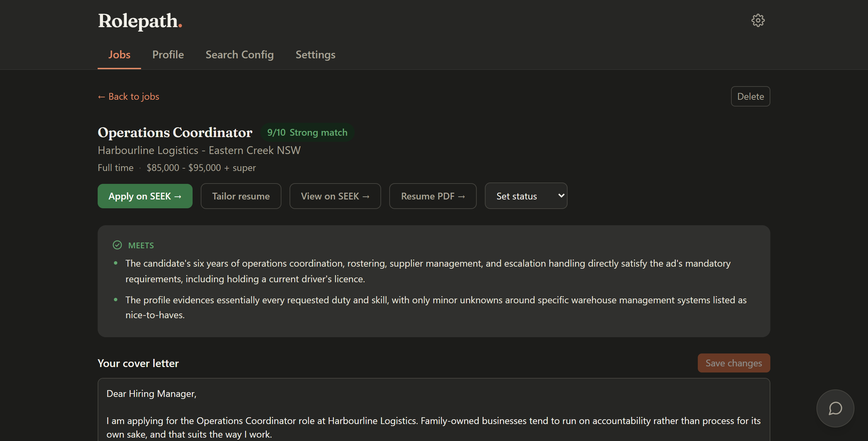Apply on SEEK for this job
The image size is (868, 441).
pos(145,196)
